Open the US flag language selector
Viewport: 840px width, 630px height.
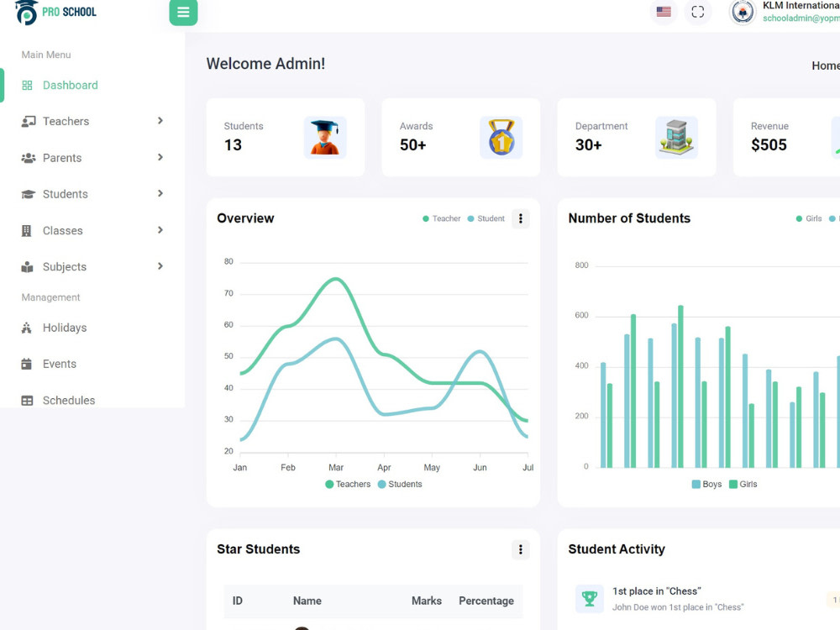pyautogui.click(x=664, y=12)
